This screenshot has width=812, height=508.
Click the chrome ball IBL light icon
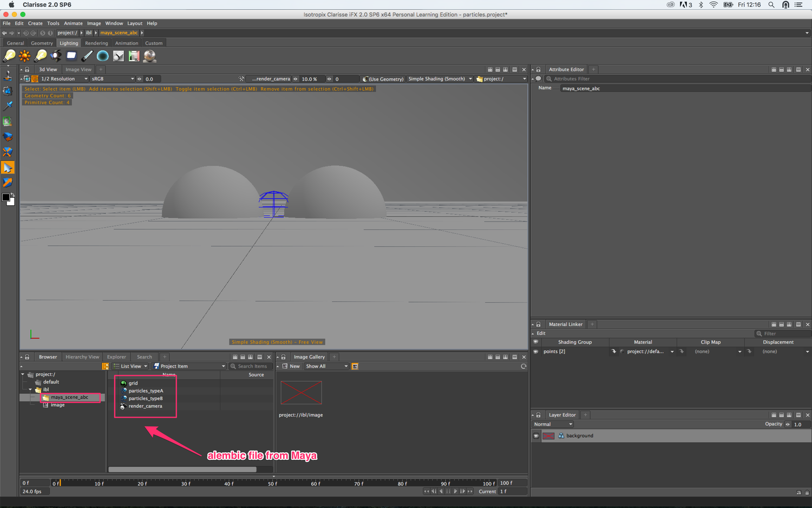tap(149, 55)
